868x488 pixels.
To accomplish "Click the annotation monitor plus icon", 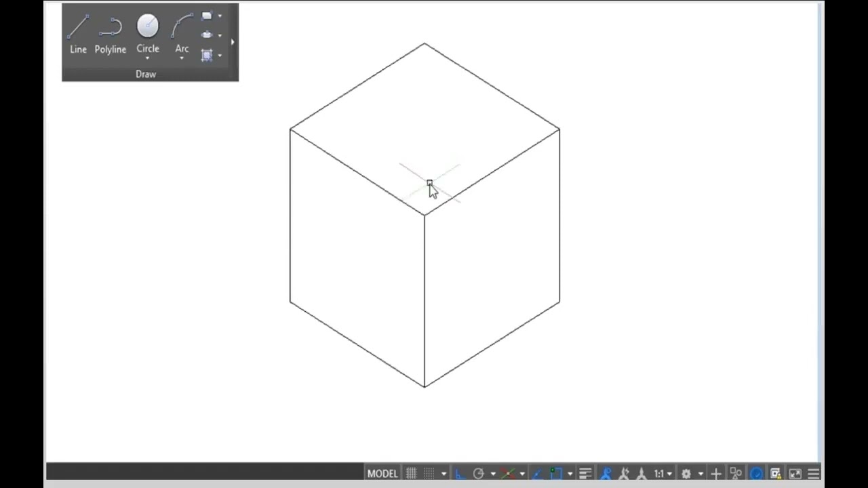I will click(x=715, y=474).
